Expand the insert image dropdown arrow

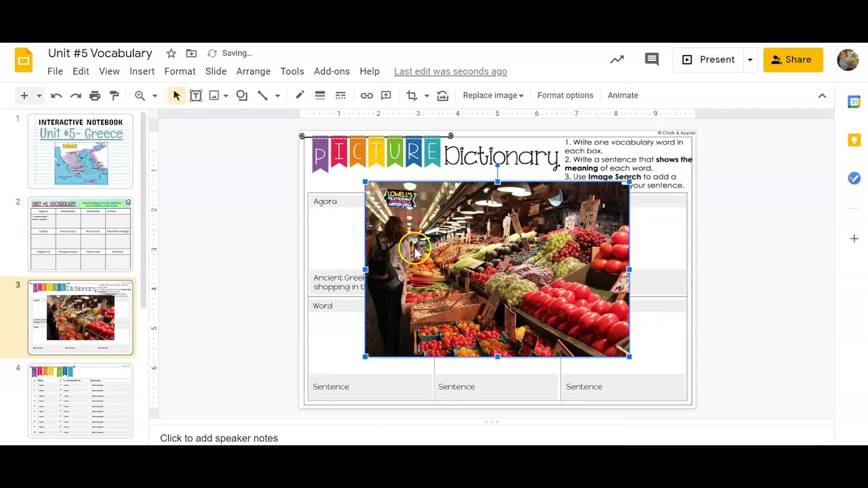coord(226,96)
